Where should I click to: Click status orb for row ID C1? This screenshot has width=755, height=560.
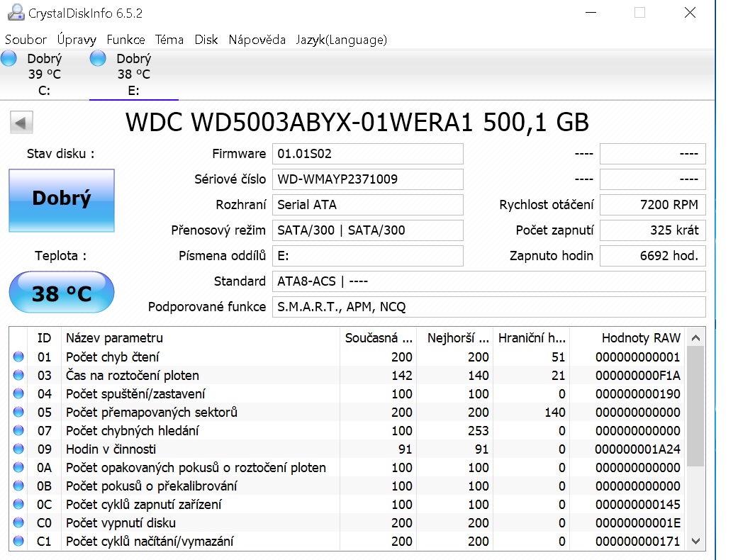click(x=18, y=542)
